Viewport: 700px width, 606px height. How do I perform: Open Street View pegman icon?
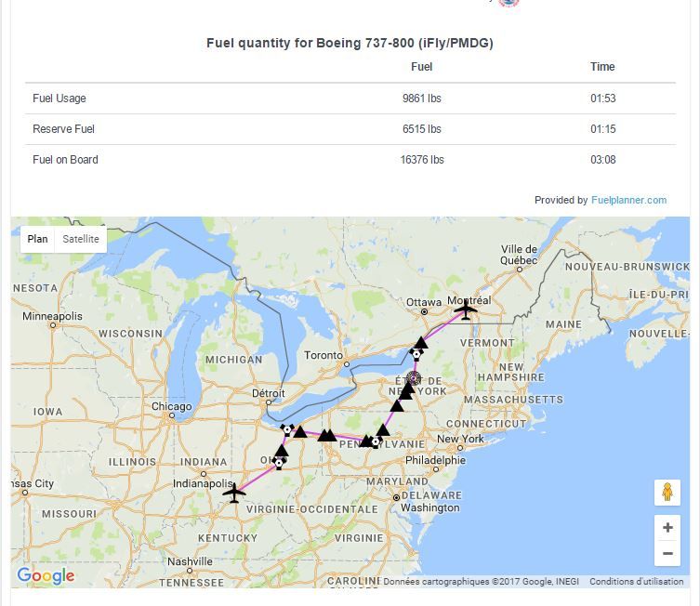[667, 493]
